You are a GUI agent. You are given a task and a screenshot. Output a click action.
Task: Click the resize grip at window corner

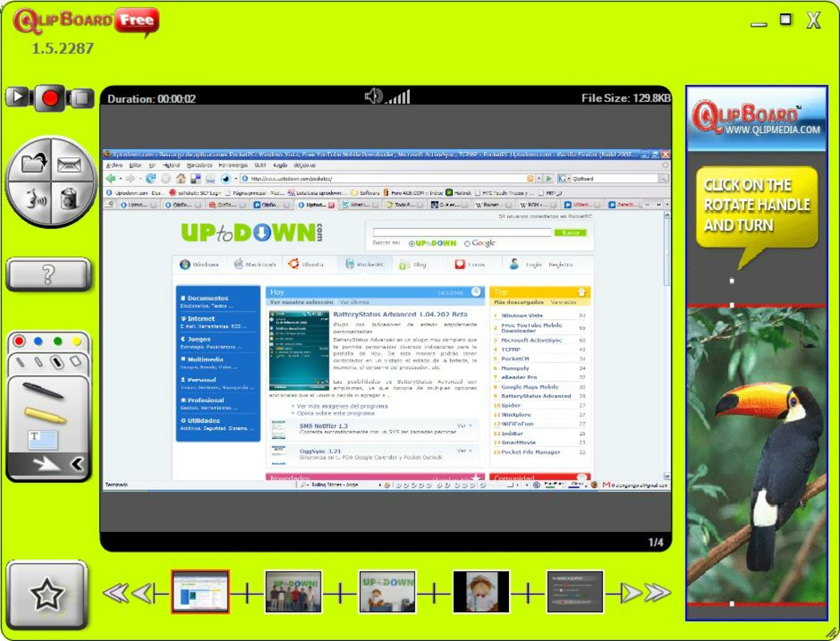[x=831, y=632]
